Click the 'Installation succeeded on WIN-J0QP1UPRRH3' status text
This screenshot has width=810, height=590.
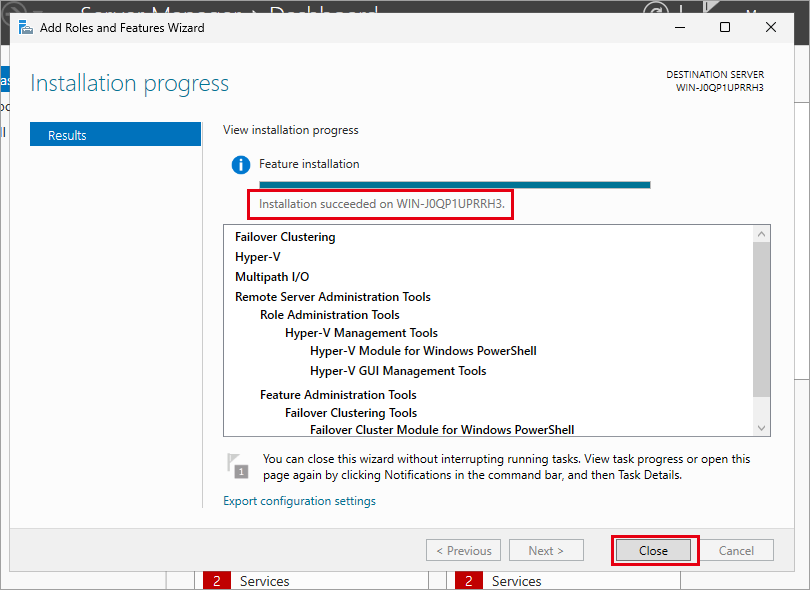coord(382,204)
